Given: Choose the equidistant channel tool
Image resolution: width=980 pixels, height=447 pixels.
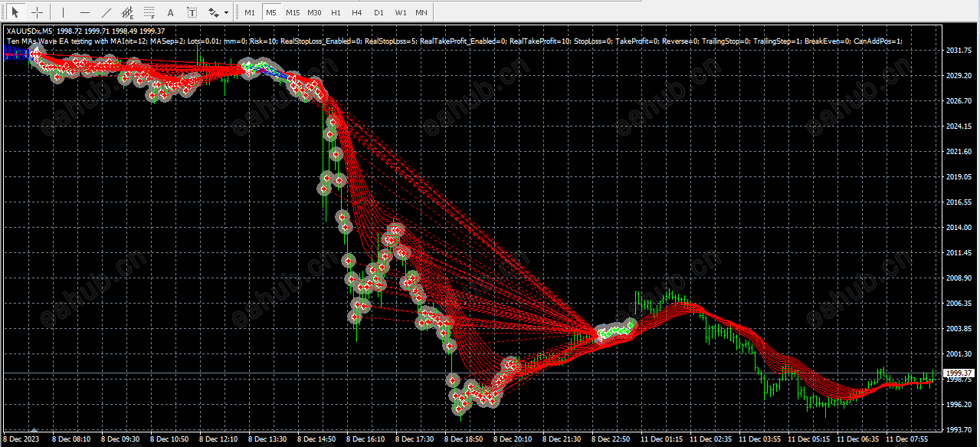Looking at the screenshot, I should [x=128, y=12].
